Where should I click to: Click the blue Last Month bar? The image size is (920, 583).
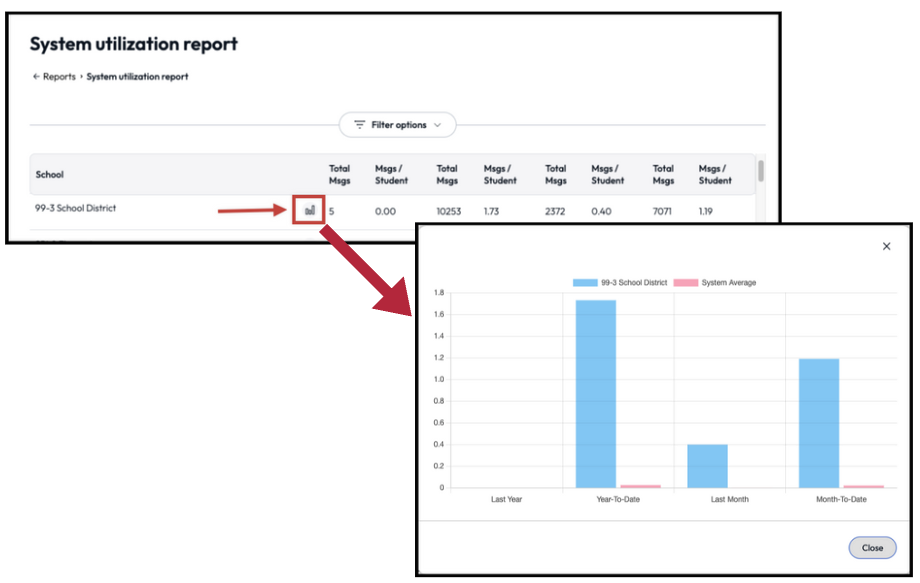(707, 466)
